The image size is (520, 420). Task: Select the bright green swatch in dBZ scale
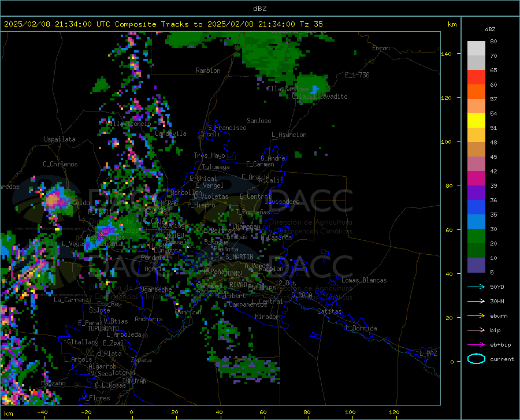(476, 236)
